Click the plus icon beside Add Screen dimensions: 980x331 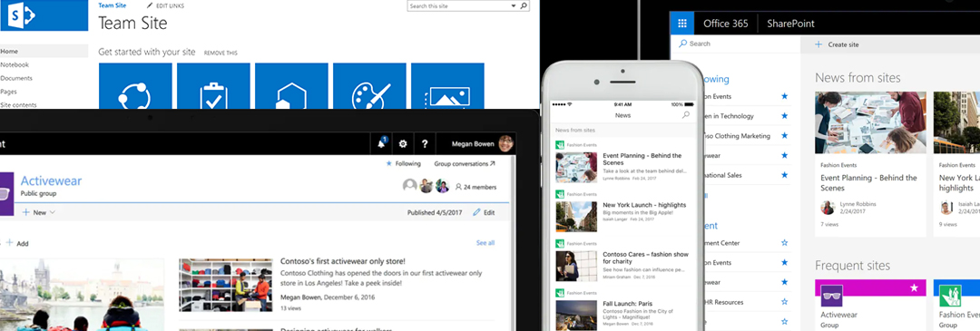click(10, 243)
